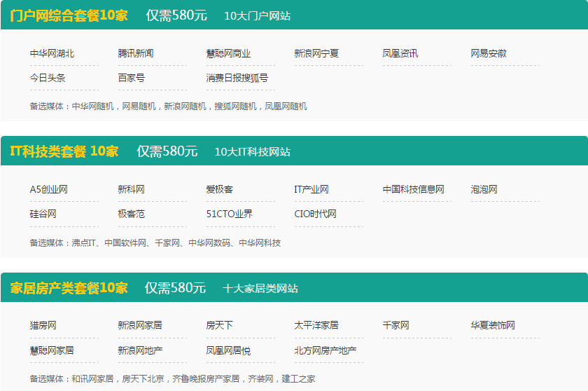Open the 猎房网 link
The height and width of the screenshot is (391, 588).
(x=43, y=325)
